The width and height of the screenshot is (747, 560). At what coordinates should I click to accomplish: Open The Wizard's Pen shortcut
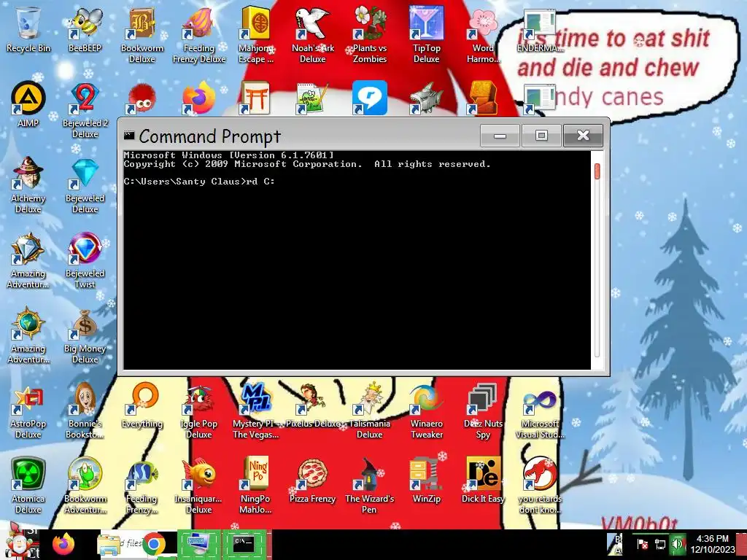(370, 486)
